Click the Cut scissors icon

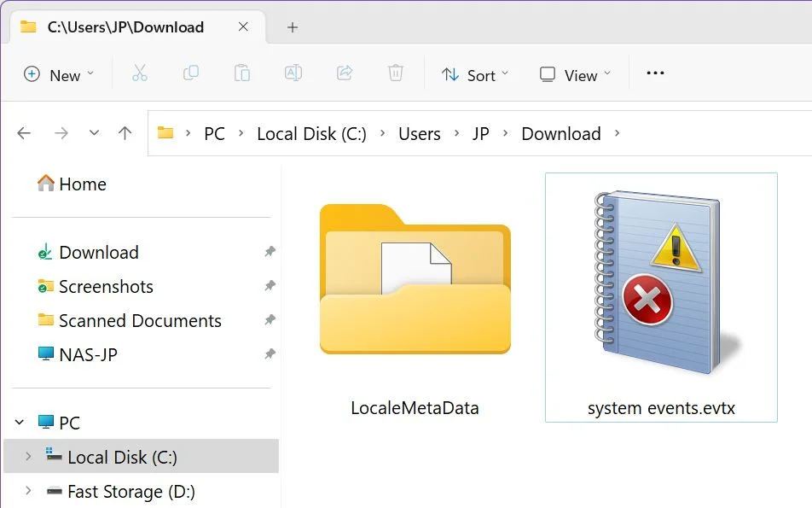coord(139,73)
